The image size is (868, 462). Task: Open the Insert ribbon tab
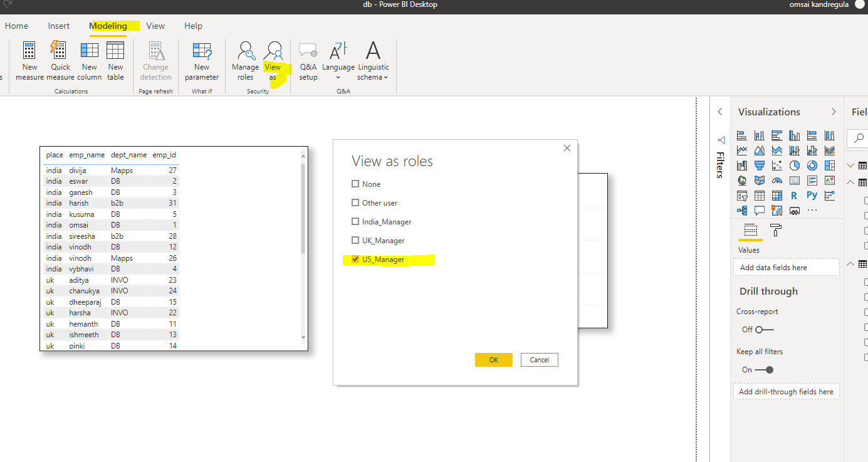[x=59, y=26]
